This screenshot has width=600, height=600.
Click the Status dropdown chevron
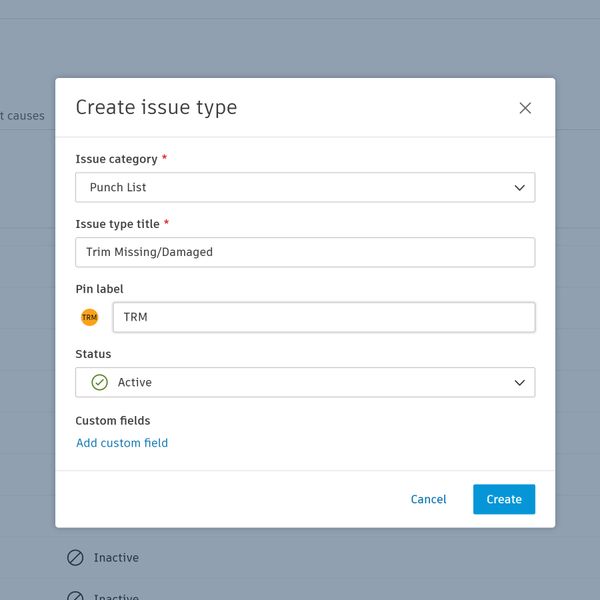[x=519, y=382]
